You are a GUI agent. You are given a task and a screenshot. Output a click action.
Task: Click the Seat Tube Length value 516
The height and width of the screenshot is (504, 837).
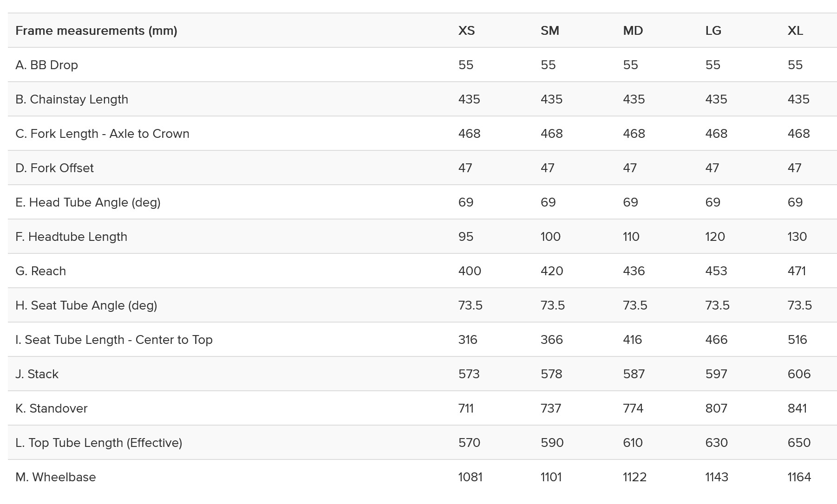click(x=797, y=340)
